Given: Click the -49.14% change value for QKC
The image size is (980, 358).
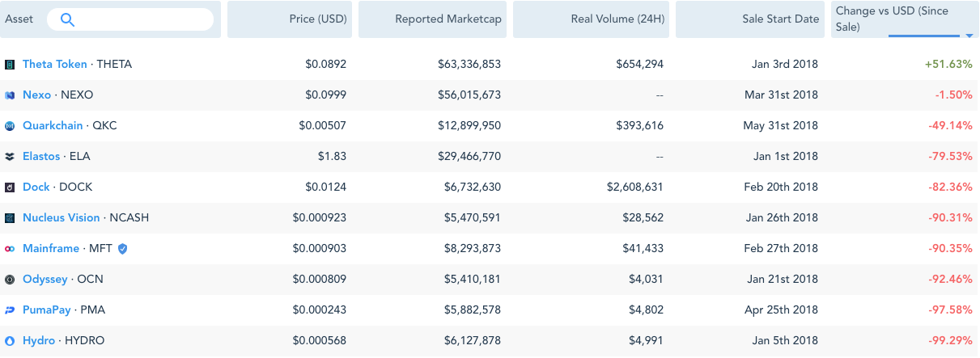Looking at the screenshot, I should (951, 125).
